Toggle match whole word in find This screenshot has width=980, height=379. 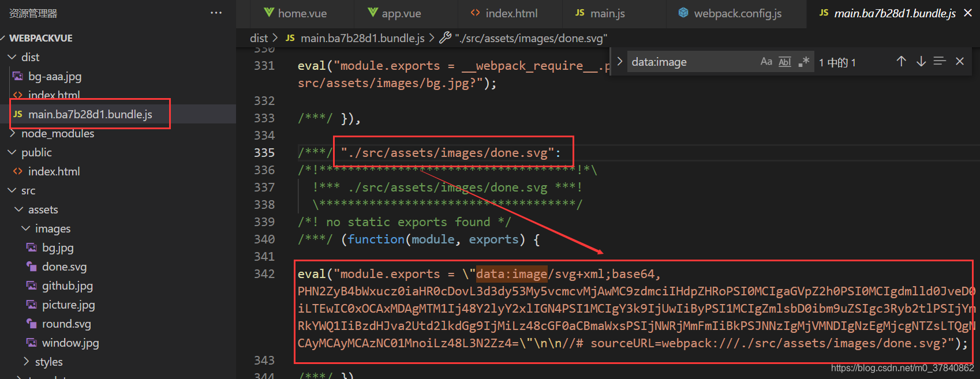[x=785, y=62]
